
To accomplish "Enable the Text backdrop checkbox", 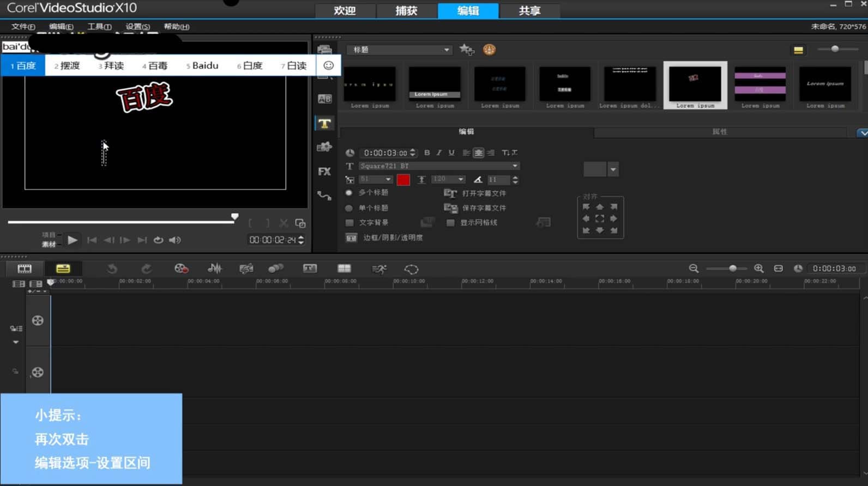I will pos(349,223).
